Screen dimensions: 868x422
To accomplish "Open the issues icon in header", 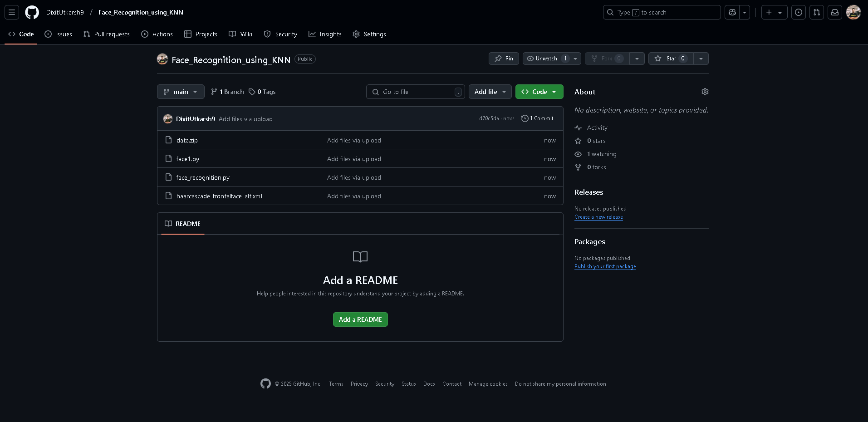I will coord(799,12).
